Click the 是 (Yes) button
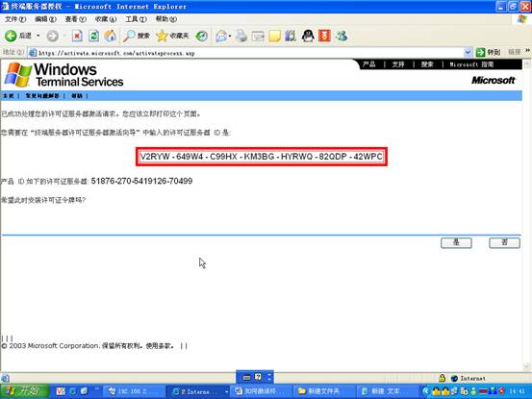532x399 pixels. point(456,242)
